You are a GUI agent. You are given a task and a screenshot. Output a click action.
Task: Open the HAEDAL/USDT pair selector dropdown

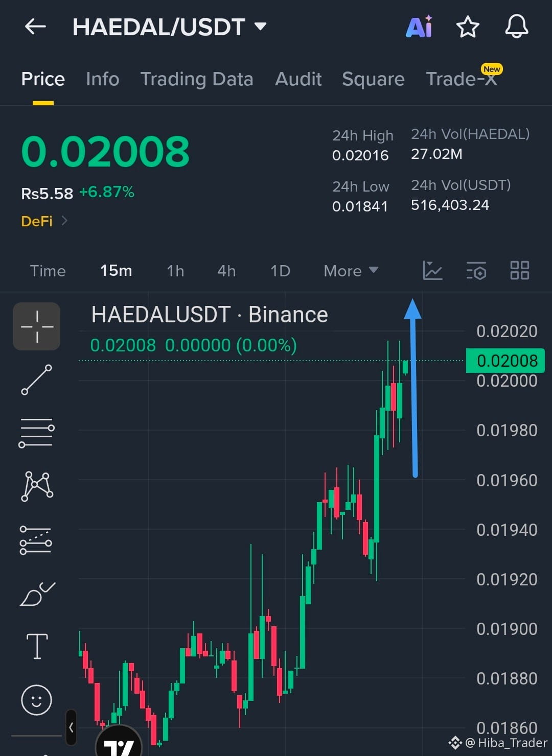169,27
